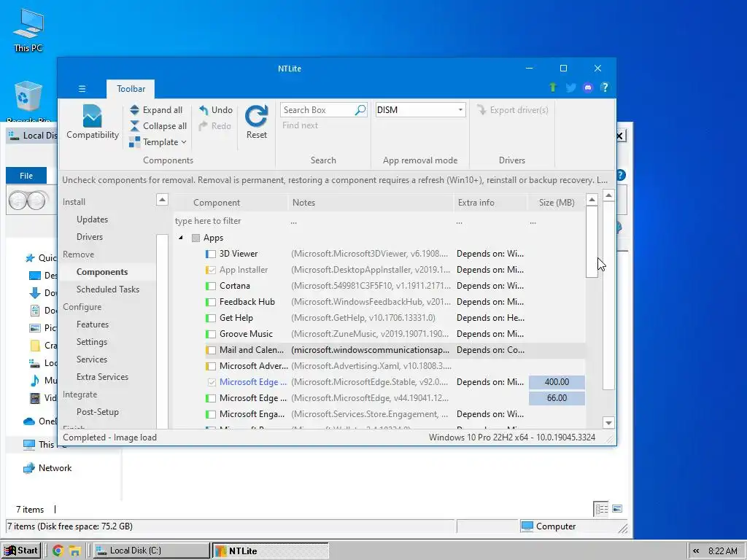747x560 pixels.
Task: Uncheck the 3D Viewer component
Action: coord(211,254)
